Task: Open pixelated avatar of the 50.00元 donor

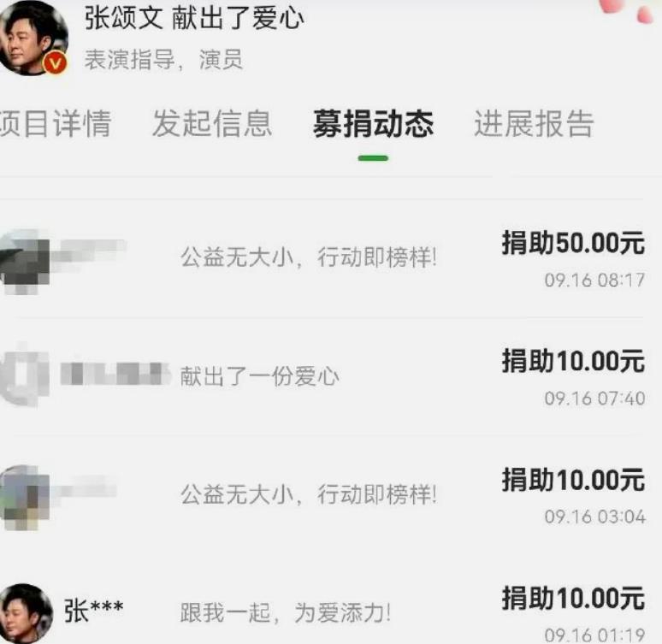Action: tap(26, 262)
